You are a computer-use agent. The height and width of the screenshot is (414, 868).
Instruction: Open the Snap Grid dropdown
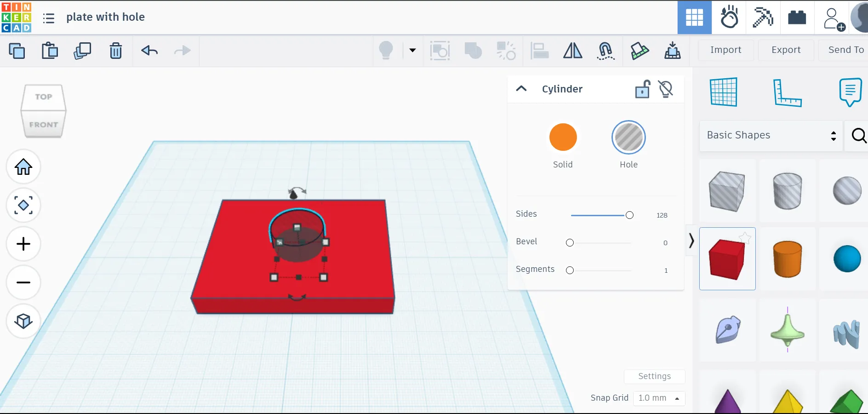[659, 398]
